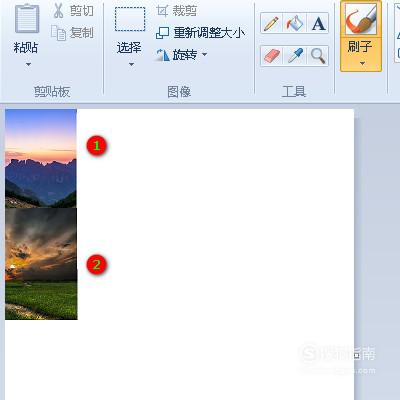Open the Rotate (旋转) dropdown

tap(181, 54)
